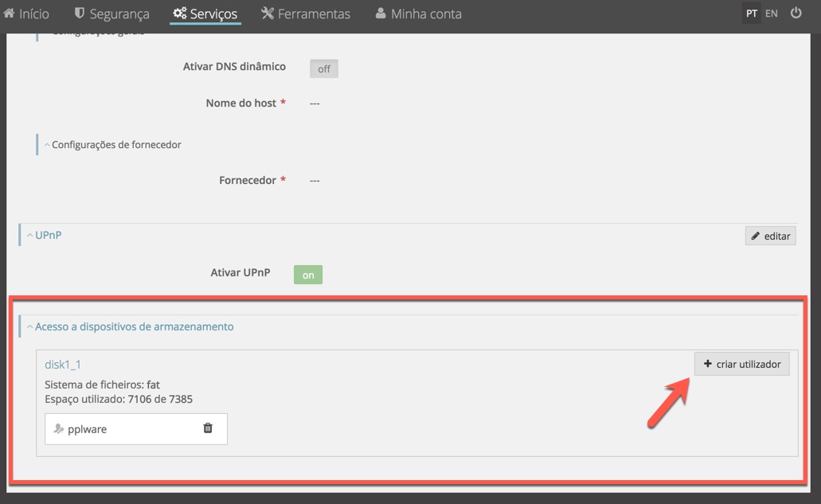
Task: Click the home icon next to Início
Action: pyautogui.click(x=9, y=13)
